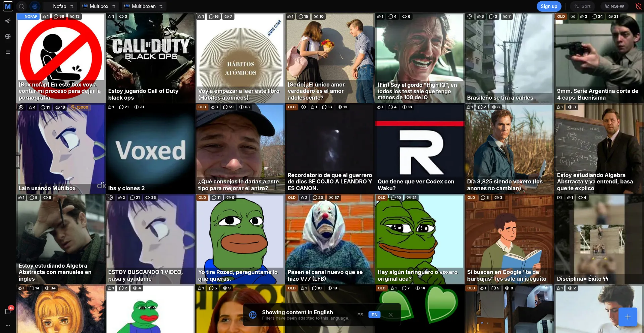Image resolution: width=644 pixels, height=333 pixels.
Task: Open the megaphone announcements icon in sidebar
Action: click(x=8, y=21)
